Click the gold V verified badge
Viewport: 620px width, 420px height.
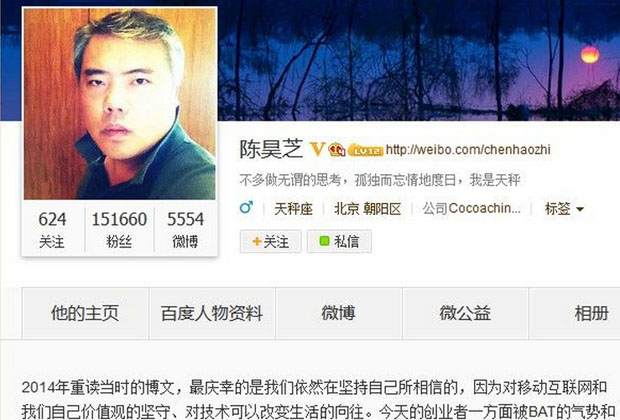tap(317, 149)
